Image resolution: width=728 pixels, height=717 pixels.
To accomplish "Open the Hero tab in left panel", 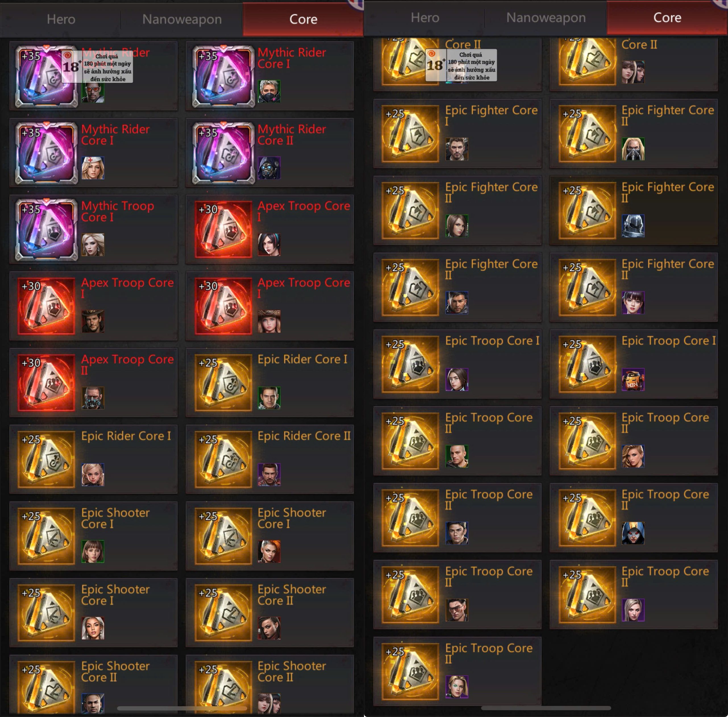I will pyautogui.click(x=61, y=19).
